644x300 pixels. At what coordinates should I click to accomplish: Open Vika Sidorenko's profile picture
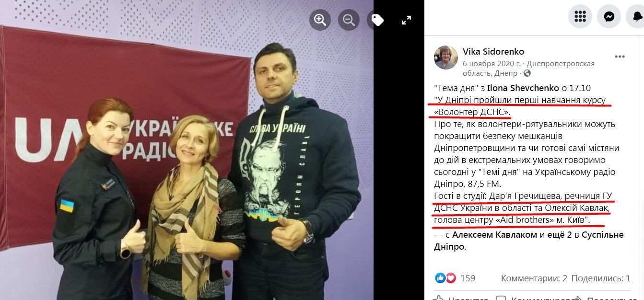(446, 58)
